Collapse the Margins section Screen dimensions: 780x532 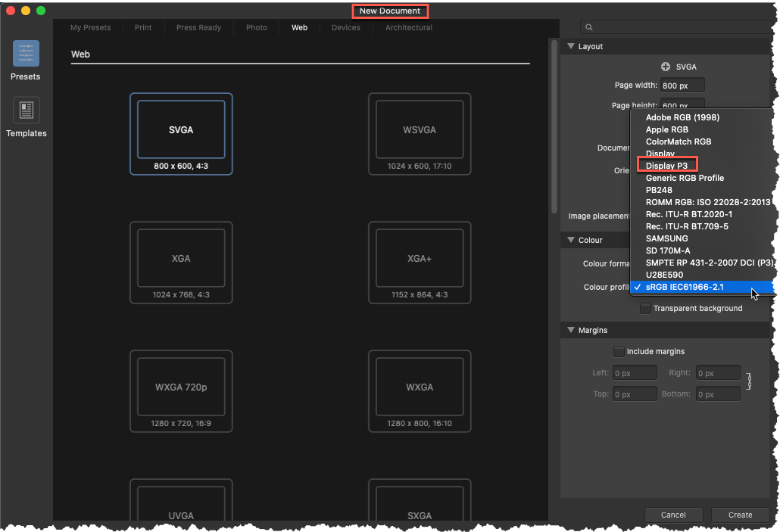click(x=571, y=330)
